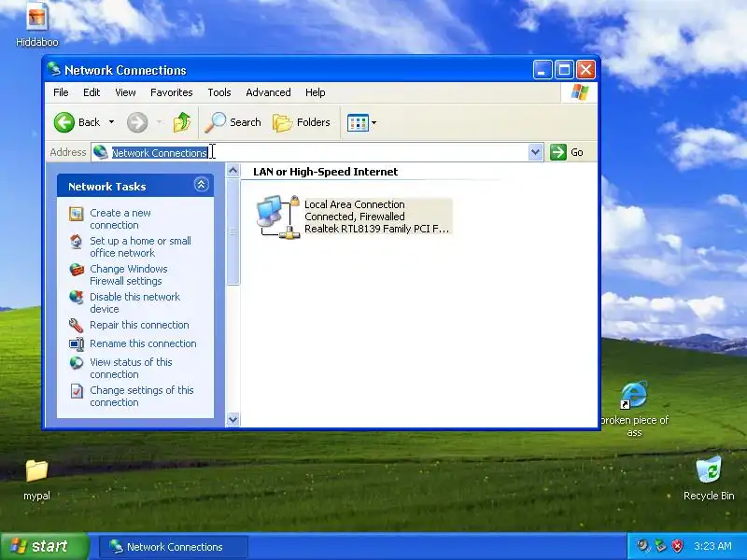
Task: Toggle the Folders pane button
Action: (302, 122)
